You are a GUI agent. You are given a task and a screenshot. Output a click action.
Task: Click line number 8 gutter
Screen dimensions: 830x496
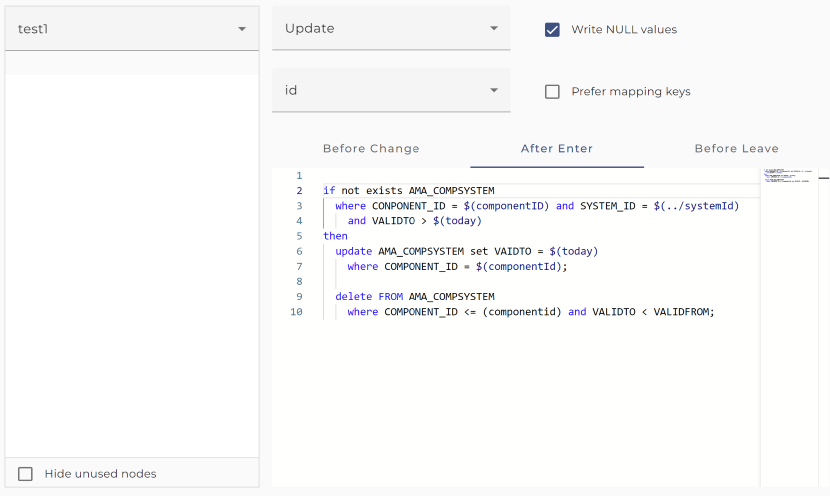(299, 282)
